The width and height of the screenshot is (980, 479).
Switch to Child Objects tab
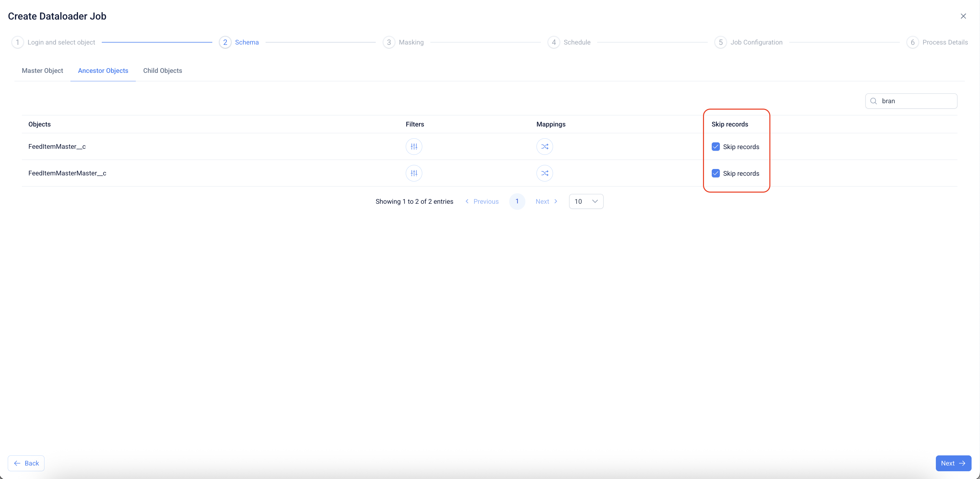pos(162,71)
